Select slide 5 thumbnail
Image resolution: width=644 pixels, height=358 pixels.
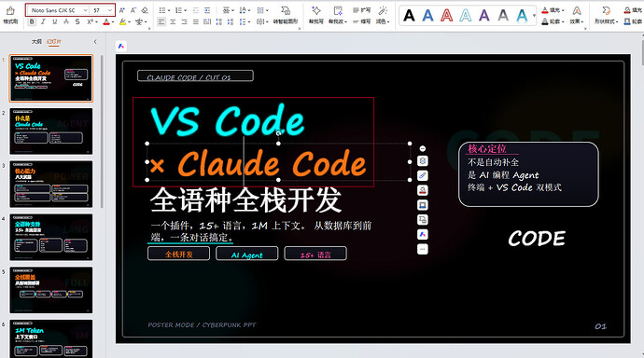[51, 290]
